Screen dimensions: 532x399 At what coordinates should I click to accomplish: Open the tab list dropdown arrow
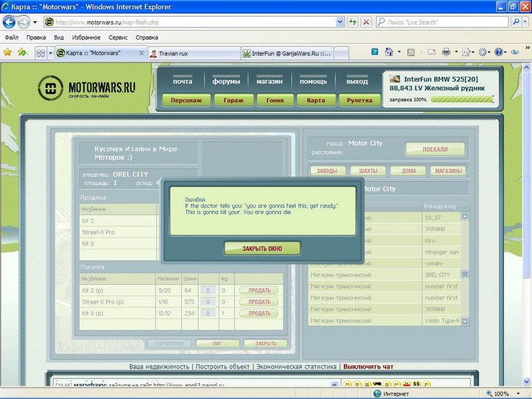[50, 53]
